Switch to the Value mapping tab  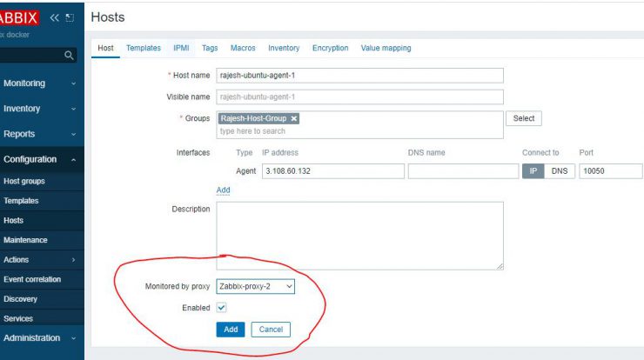[x=386, y=48]
